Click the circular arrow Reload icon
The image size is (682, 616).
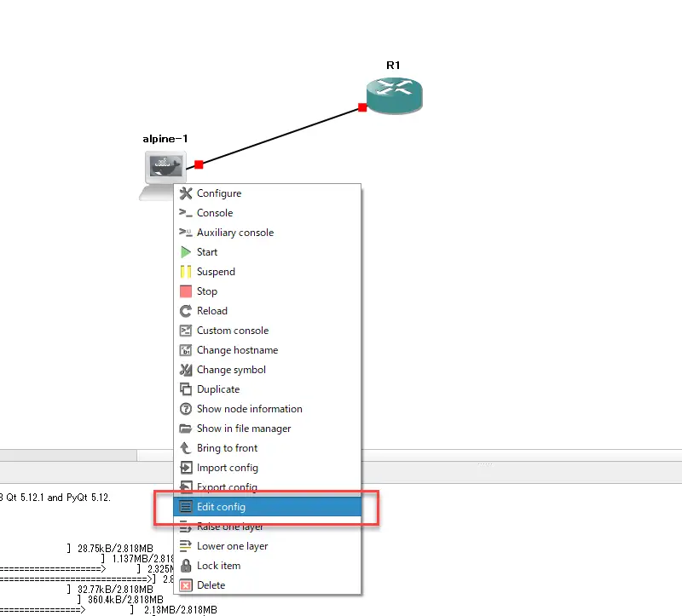pos(186,311)
